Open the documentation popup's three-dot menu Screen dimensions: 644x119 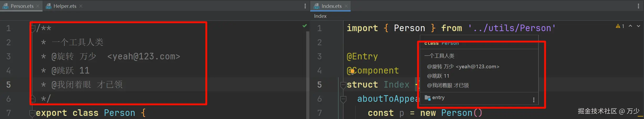tap(534, 100)
